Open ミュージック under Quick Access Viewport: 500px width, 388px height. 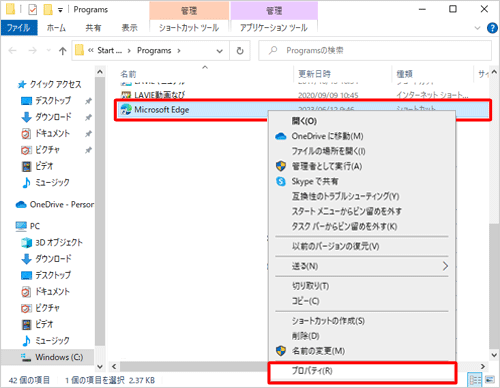[x=46, y=182]
